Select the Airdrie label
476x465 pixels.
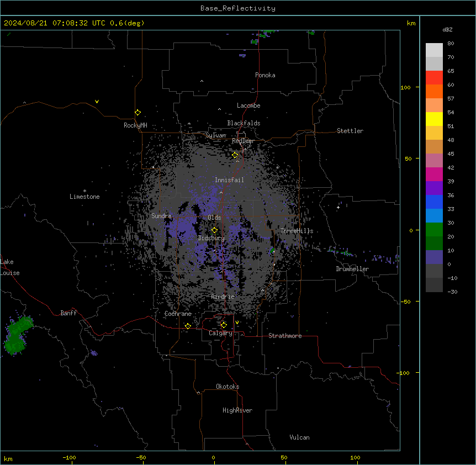[x=223, y=297]
